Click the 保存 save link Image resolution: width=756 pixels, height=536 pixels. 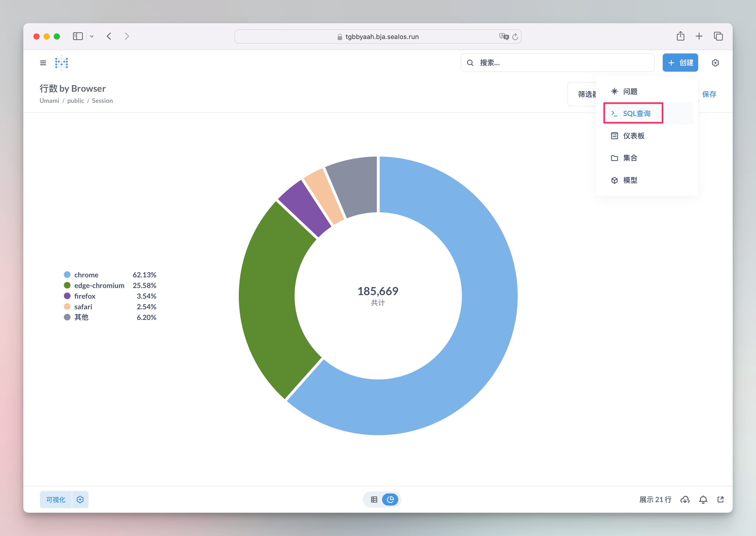(709, 94)
